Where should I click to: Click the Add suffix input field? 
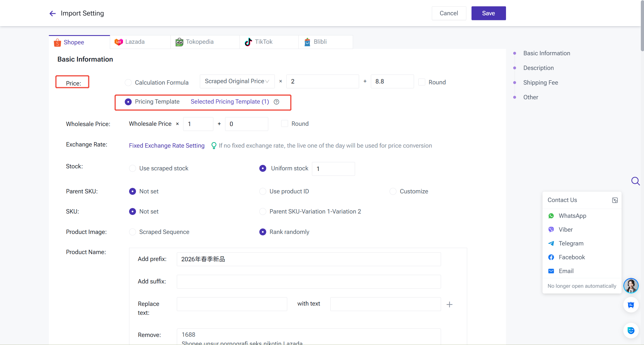[308, 282]
